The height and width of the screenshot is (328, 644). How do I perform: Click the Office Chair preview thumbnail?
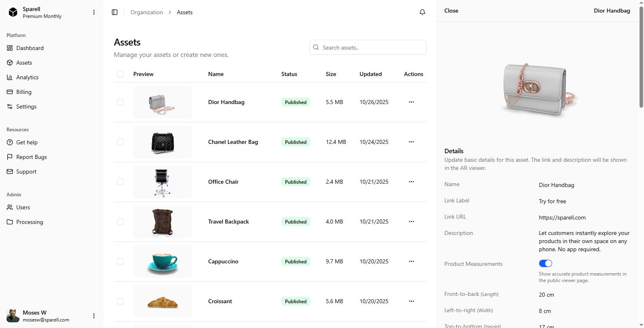click(x=163, y=182)
